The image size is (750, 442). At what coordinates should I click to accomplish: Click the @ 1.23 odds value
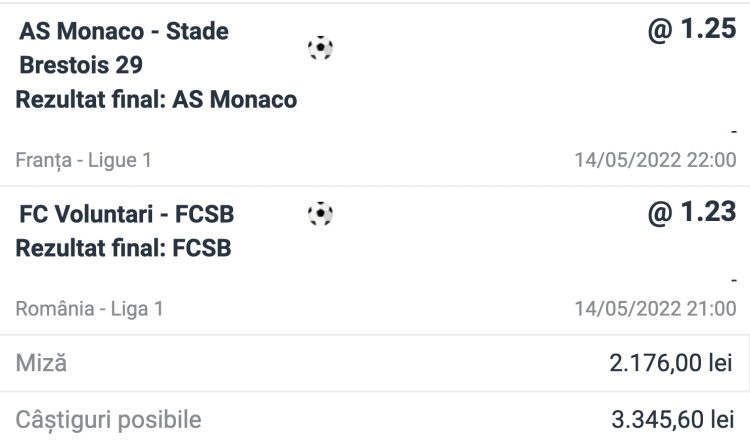click(x=692, y=212)
